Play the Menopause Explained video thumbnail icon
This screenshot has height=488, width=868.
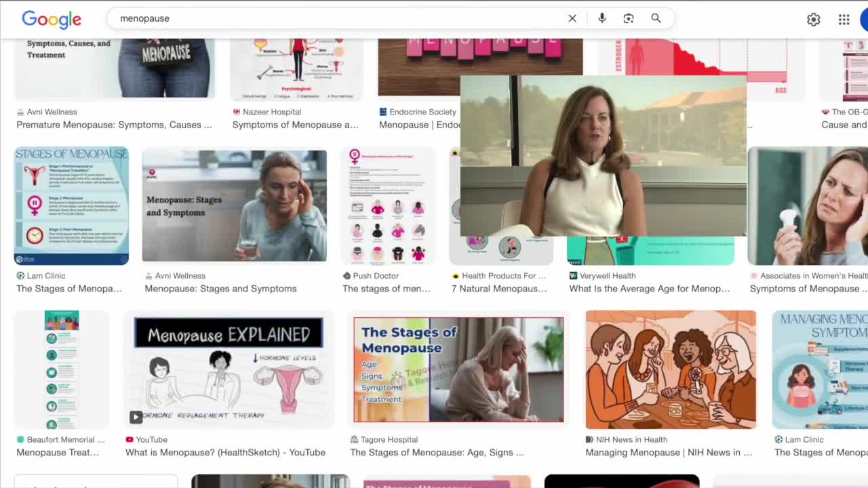pos(136,417)
